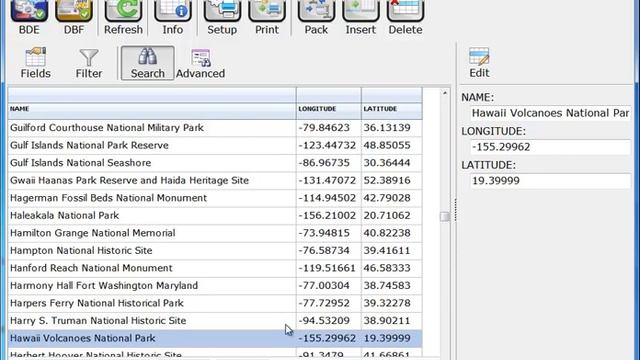Insert a new record
The height and width of the screenshot is (360, 640).
(361, 18)
